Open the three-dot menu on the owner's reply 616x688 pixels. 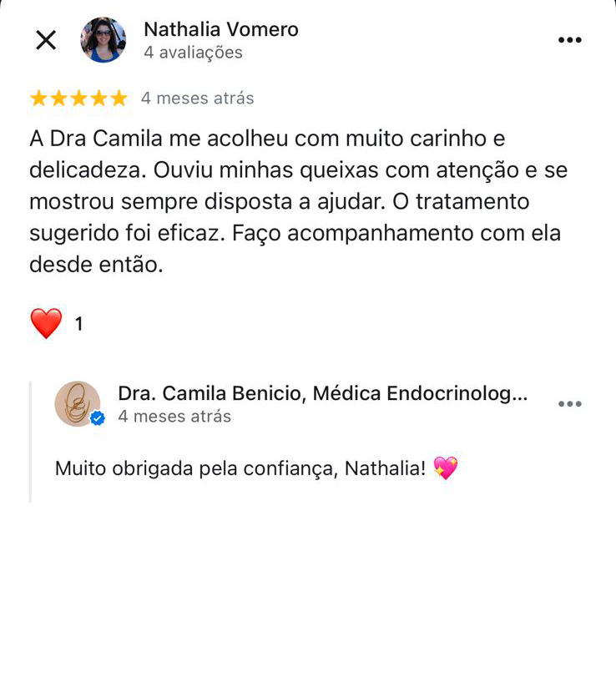(x=569, y=403)
